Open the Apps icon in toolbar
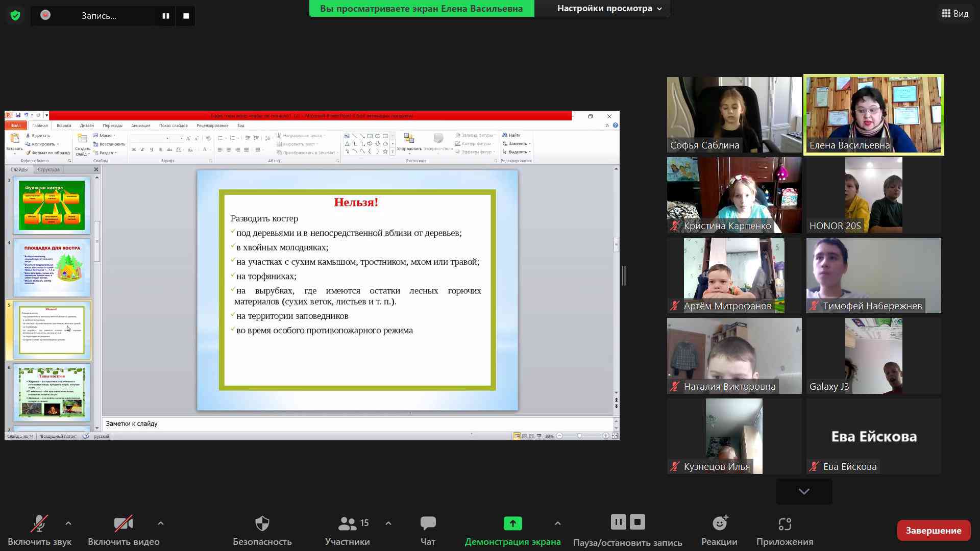 point(785,523)
